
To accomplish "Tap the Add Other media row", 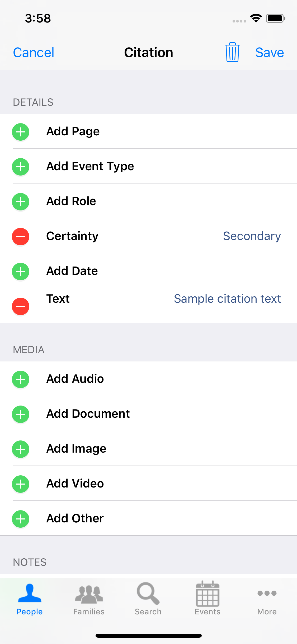I will (75, 518).
